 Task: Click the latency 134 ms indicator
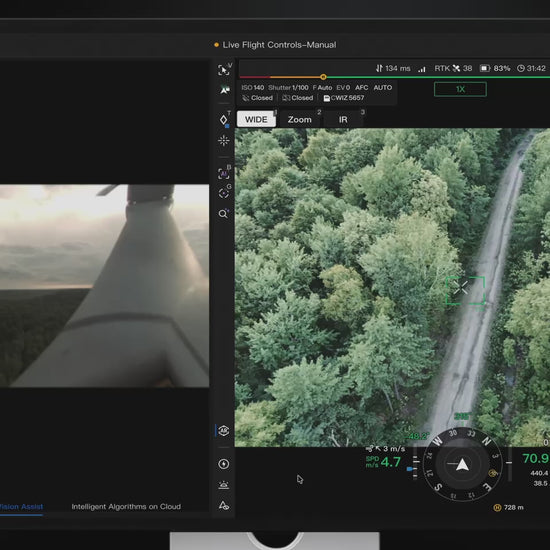point(393,68)
